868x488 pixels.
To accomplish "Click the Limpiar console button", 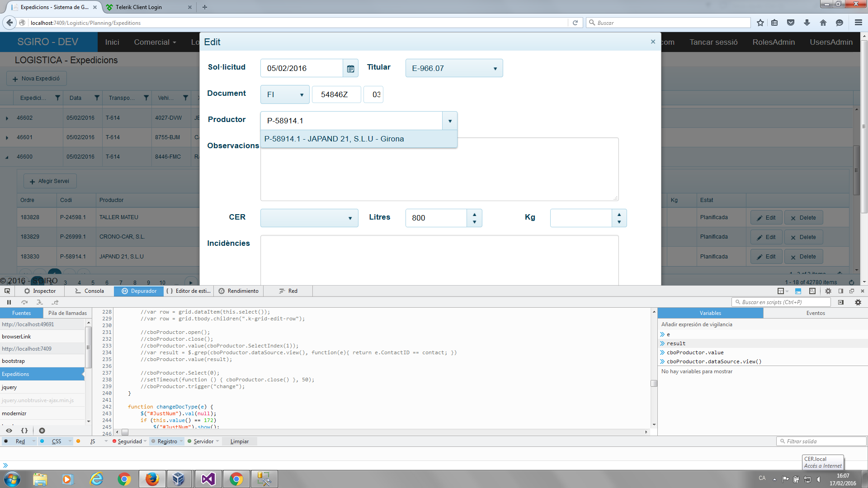I will (x=239, y=441).
